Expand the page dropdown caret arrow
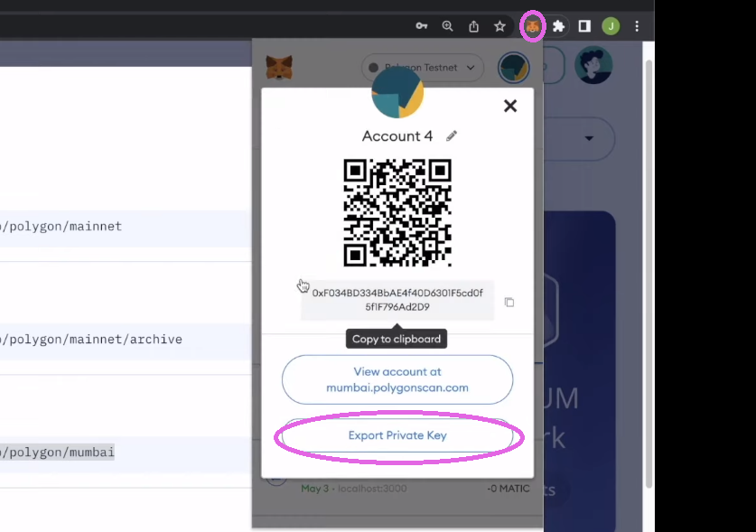 (x=589, y=138)
